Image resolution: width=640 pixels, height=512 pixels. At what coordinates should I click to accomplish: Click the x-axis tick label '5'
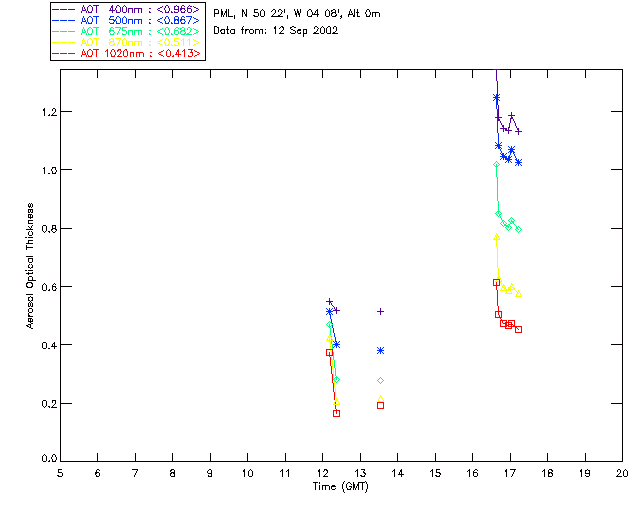[x=60, y=474]
